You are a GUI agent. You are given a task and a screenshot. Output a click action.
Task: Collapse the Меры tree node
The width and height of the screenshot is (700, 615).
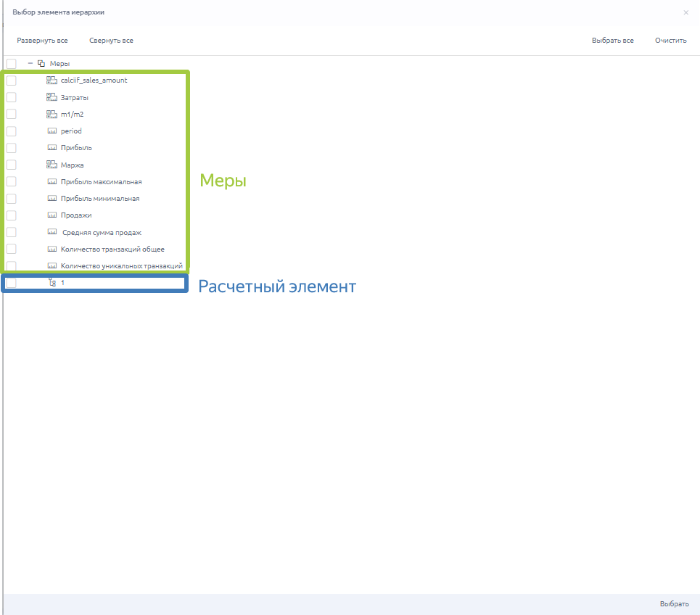click(30, 64)
